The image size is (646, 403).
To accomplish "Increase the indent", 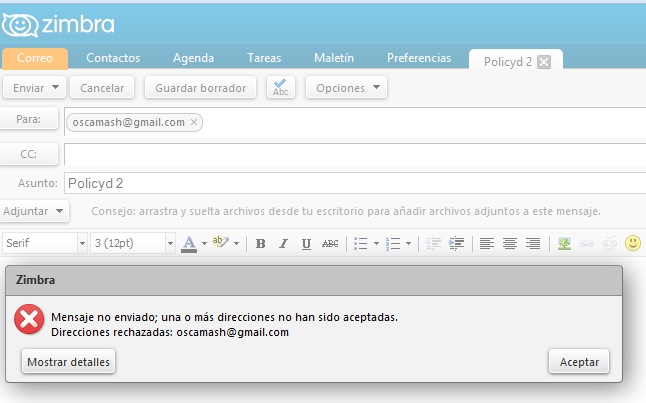I will [456, 244].
